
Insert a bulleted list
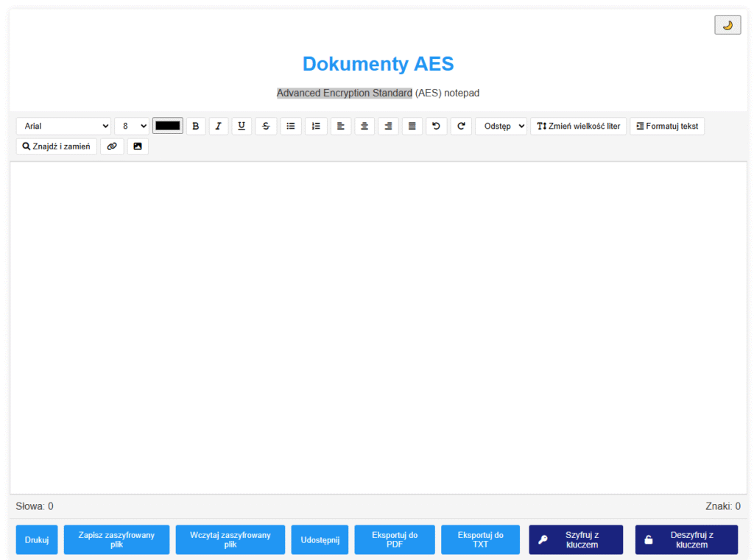291,126
